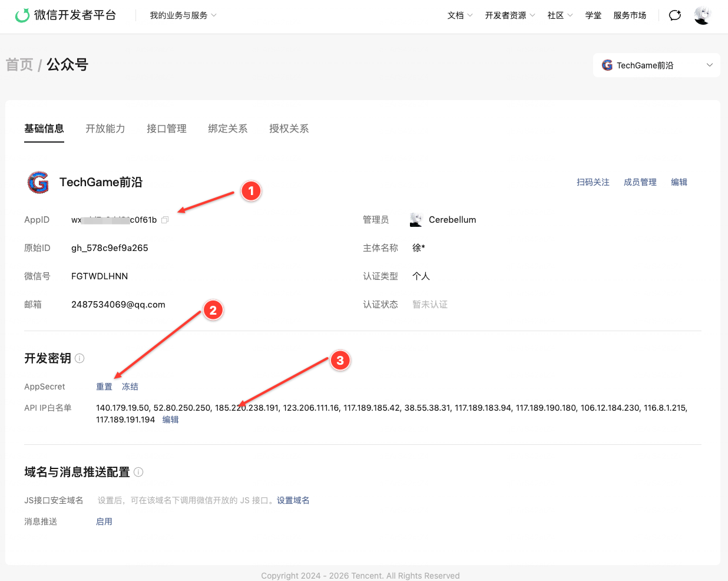Enable 消息推送 with 启用
This screenshot has width=728, height=581.
click(104, 521)
